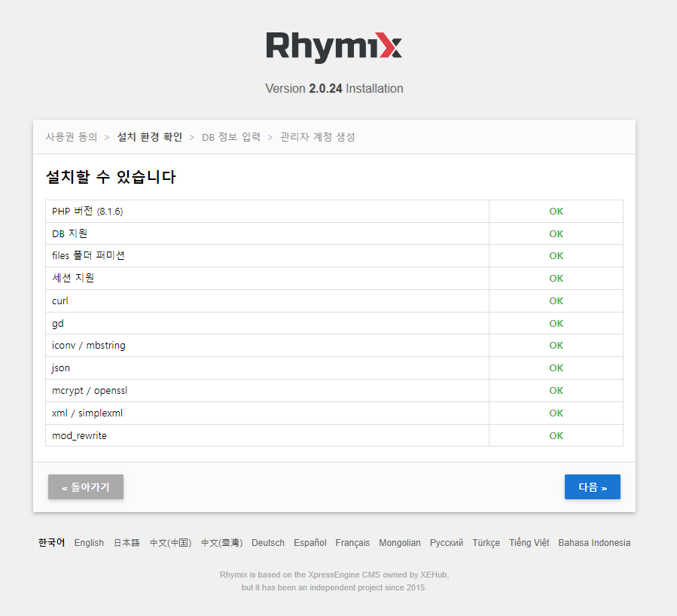Screen dimensions: 677x616
Task: Click the Rhymix logo
Action: coord(334,47)
